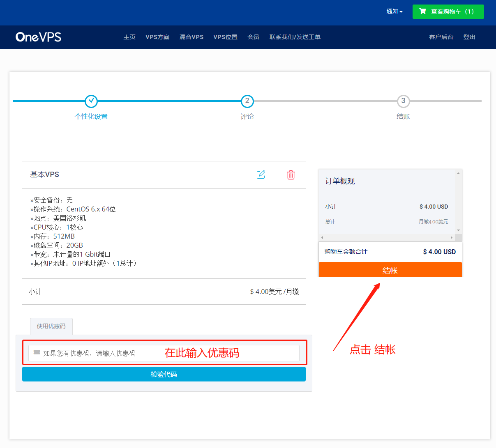496x448 pixels.
Task: Go to 客户后台
Action: coord(441,37)
